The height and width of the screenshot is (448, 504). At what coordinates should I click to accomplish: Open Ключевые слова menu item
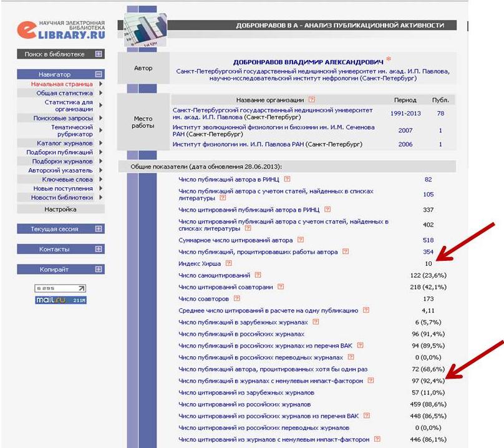[x=67, y=180]
